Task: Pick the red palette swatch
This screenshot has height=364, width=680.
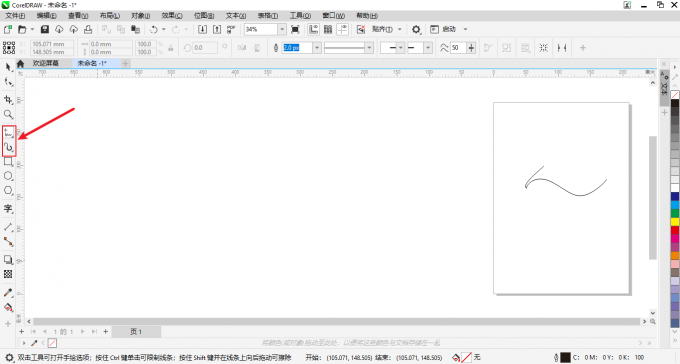Action: [x=675, y=230]
